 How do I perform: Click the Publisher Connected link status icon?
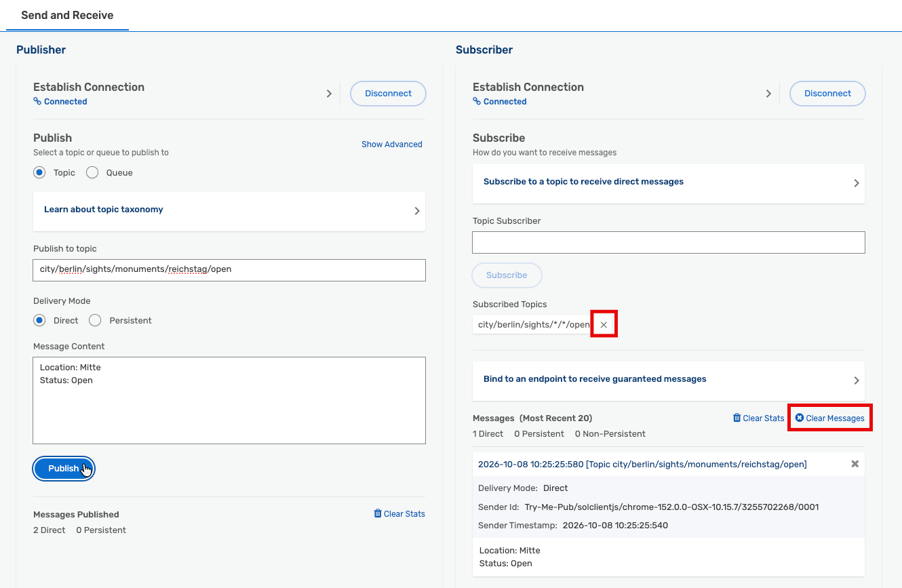pyautogui.click(x=37, y=102)
